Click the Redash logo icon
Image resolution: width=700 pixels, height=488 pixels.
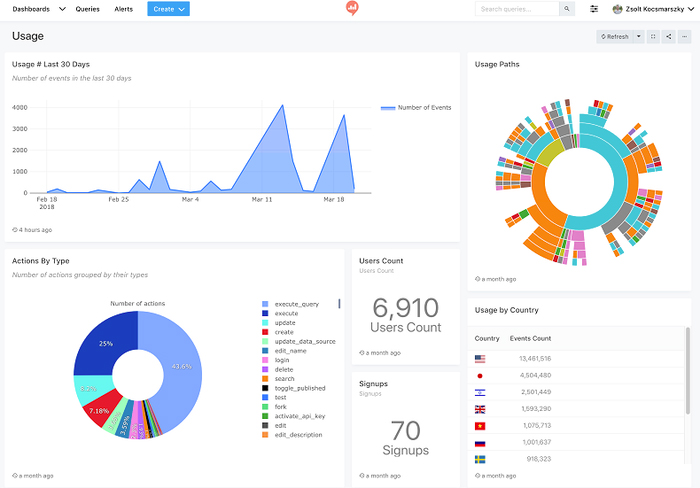(x=352, y=8)
